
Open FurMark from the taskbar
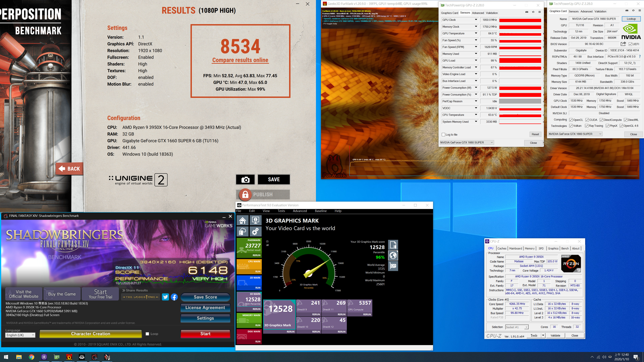(x=69, y=357)
